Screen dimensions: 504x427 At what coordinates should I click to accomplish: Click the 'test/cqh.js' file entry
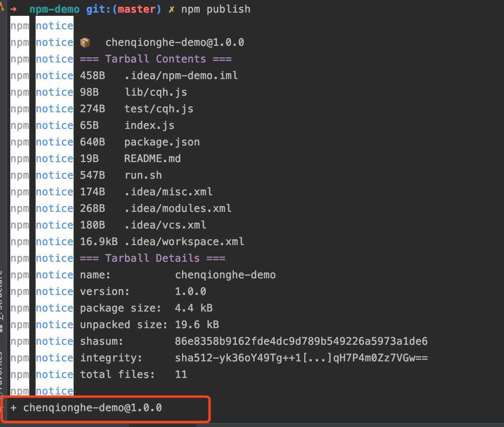click(x=159, y=109)
